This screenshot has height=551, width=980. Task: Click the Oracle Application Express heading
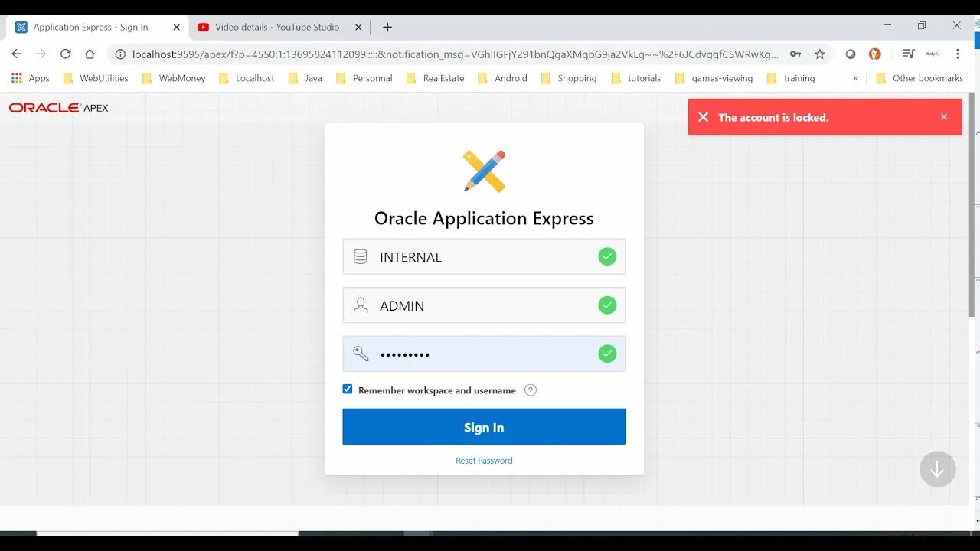pyautogui.click(x=484, y=218)
